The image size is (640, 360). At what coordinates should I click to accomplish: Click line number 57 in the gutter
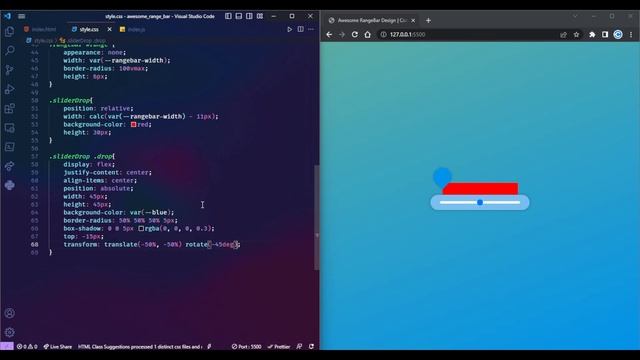[x=35, y=156]
